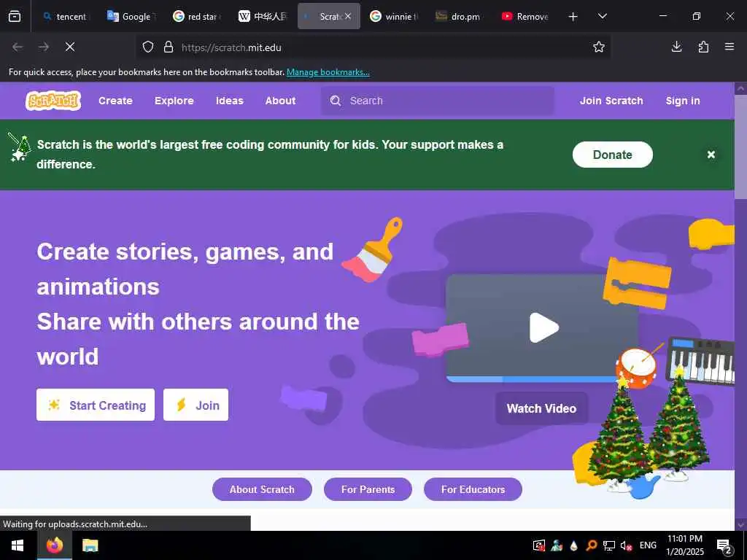Image resolution: width=747 pixels, height=560 pixels.
Task: Click the water drop tray icon
Action: (574, 545)
